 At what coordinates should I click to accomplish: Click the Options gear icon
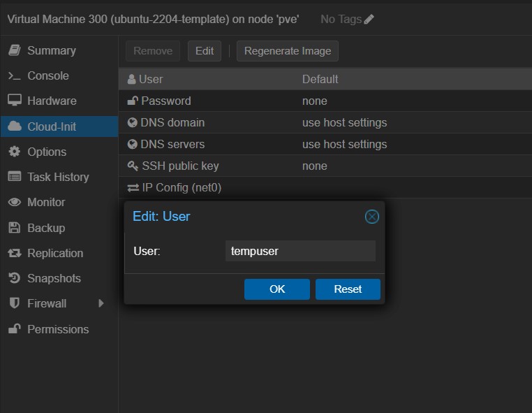coord(14,152)
